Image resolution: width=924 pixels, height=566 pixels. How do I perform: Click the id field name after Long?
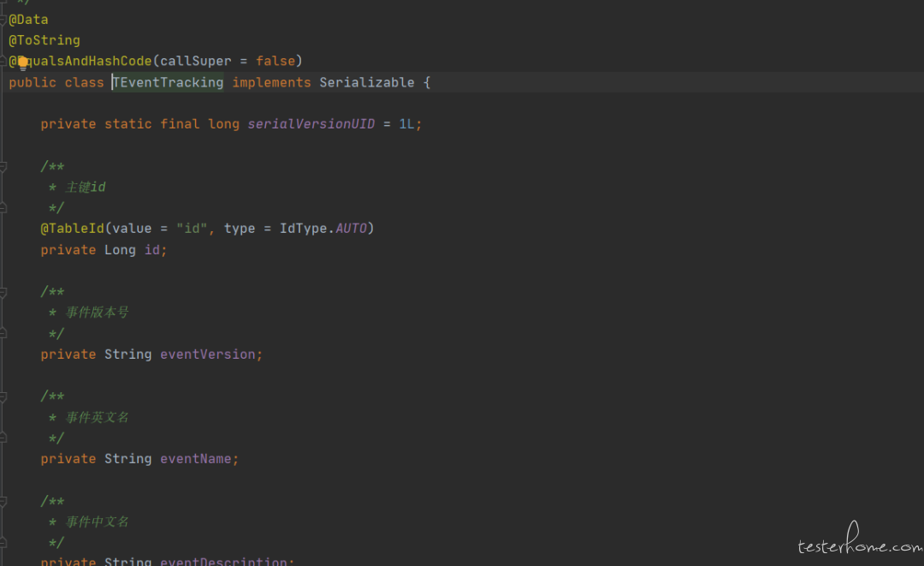(x=152, y=250)
